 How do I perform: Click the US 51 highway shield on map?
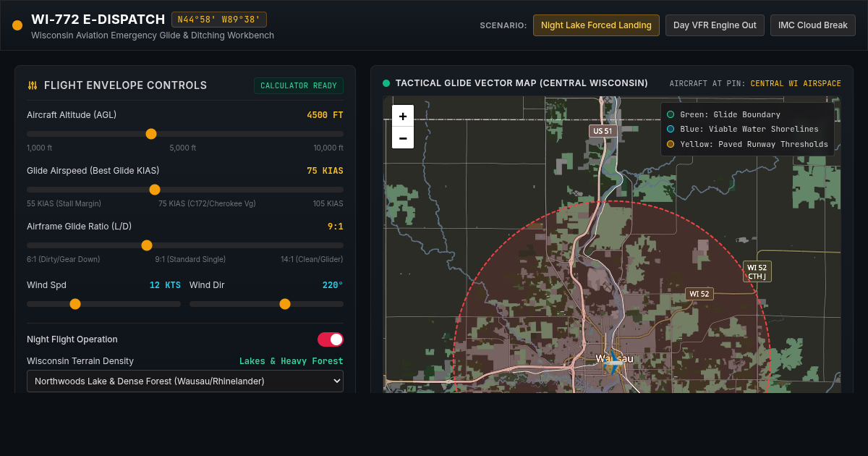(603, 131)
